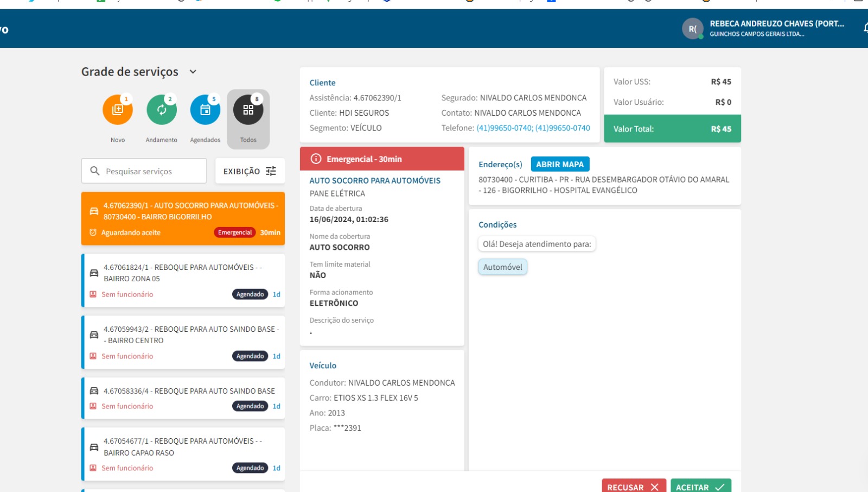
Task: Expand the Grade de serviços dropdown
Action: click(x=193, y=72)
